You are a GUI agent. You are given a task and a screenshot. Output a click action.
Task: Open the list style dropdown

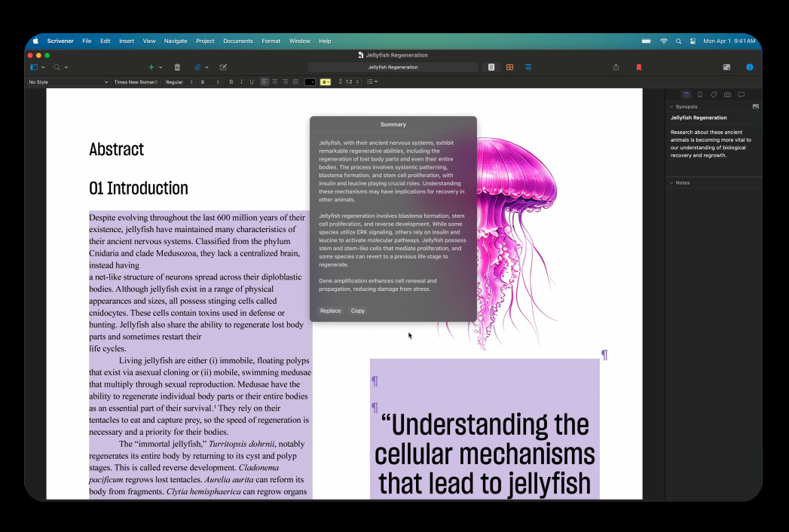(x=372, y=82)
